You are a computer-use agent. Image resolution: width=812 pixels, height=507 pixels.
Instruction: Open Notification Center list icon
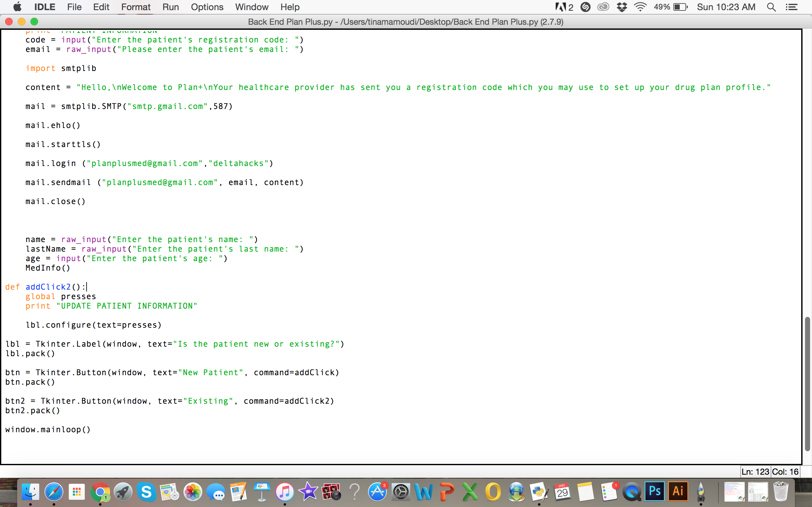click(792, 7)
